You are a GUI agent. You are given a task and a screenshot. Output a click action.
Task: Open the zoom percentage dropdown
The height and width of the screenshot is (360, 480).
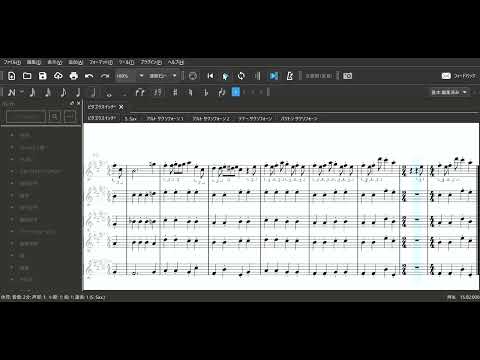[141, 76]
